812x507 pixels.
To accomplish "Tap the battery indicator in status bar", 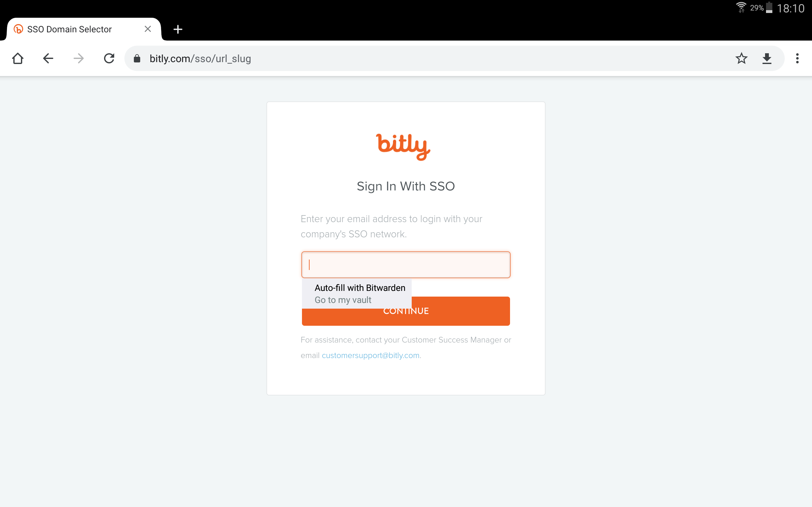I will (769, 7).
